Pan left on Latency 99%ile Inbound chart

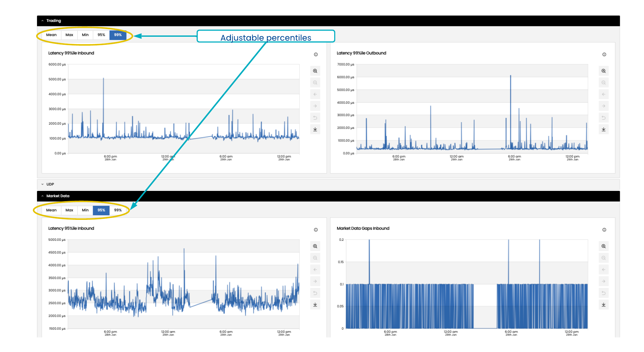(x=315, y=94)
